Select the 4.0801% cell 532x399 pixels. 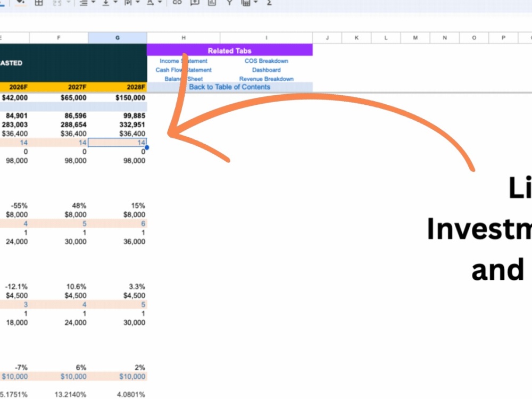click(118, 395)
